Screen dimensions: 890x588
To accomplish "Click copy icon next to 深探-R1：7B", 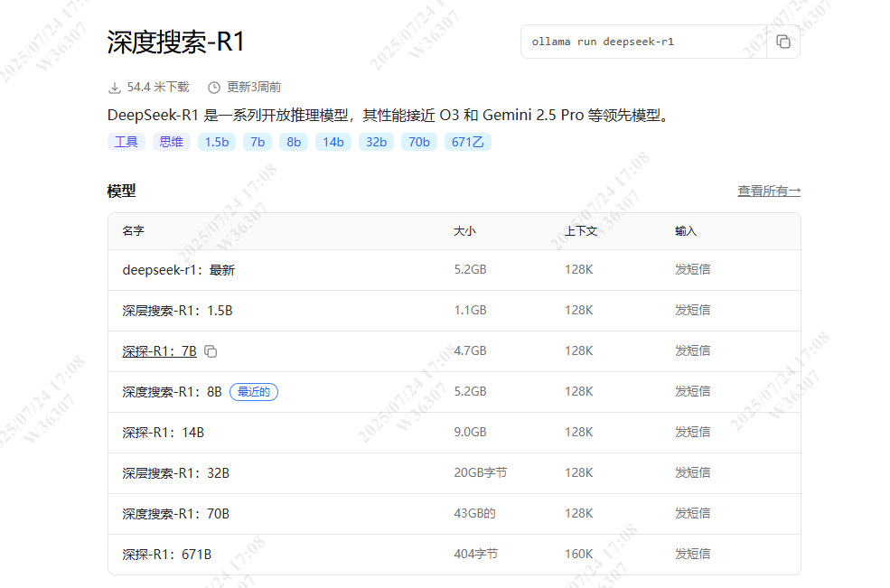I will (211, 350).
